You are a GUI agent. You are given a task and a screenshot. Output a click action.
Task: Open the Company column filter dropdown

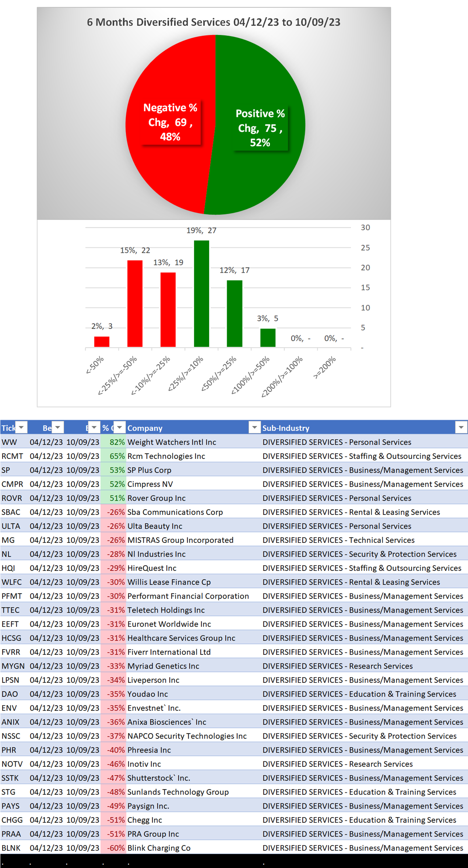point(255,428)
